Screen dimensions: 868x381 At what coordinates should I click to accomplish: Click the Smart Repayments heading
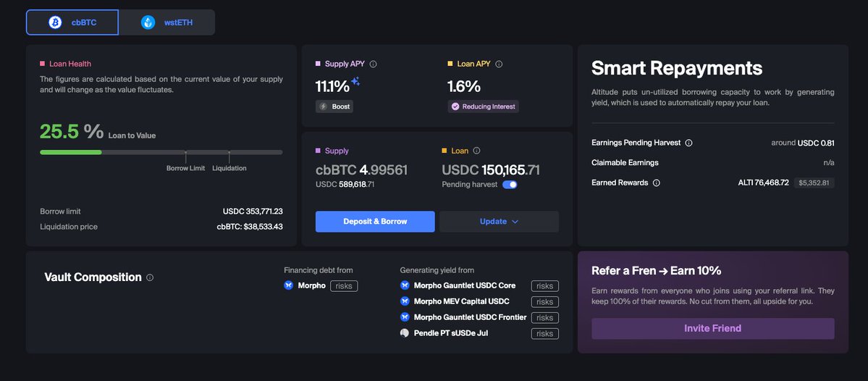[x=677, y=68]
